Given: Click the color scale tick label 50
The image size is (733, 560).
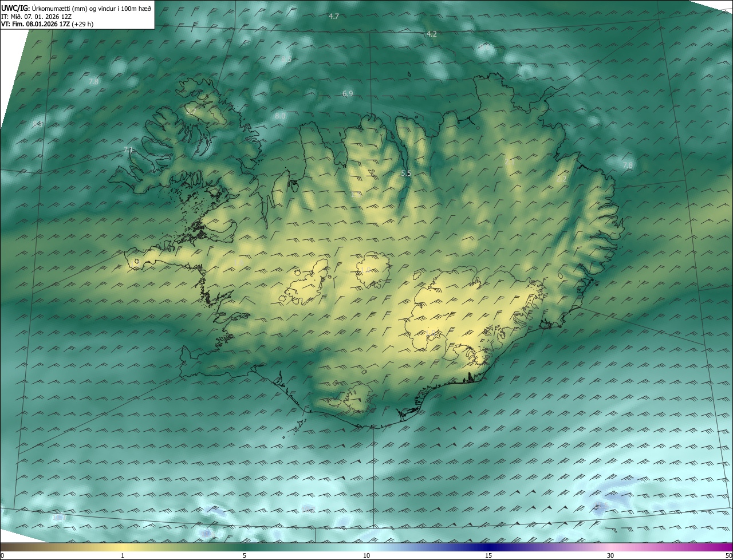Looking at the screenshot, I should [728, 556].
